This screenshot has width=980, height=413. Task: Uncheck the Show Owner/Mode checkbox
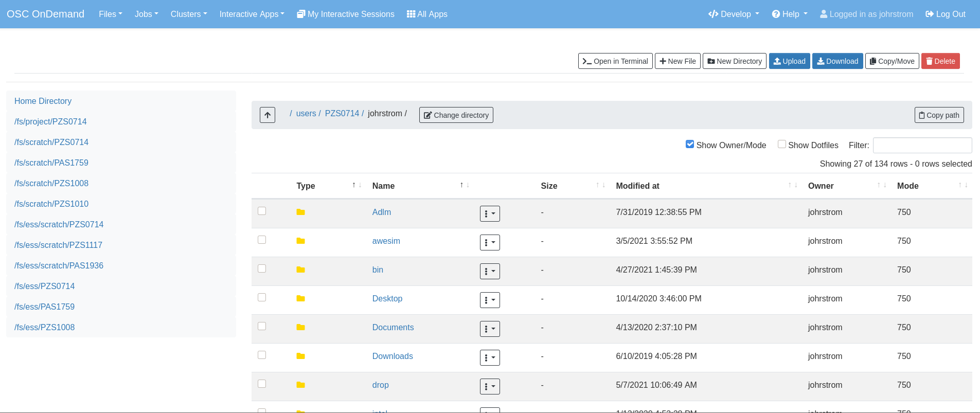point(690,145)
